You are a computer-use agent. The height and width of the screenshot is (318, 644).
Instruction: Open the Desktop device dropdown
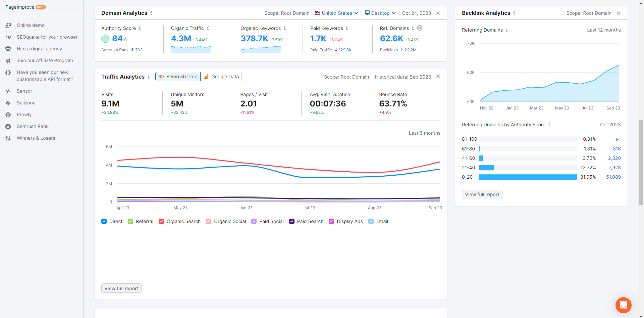click(x=380, y=13)
